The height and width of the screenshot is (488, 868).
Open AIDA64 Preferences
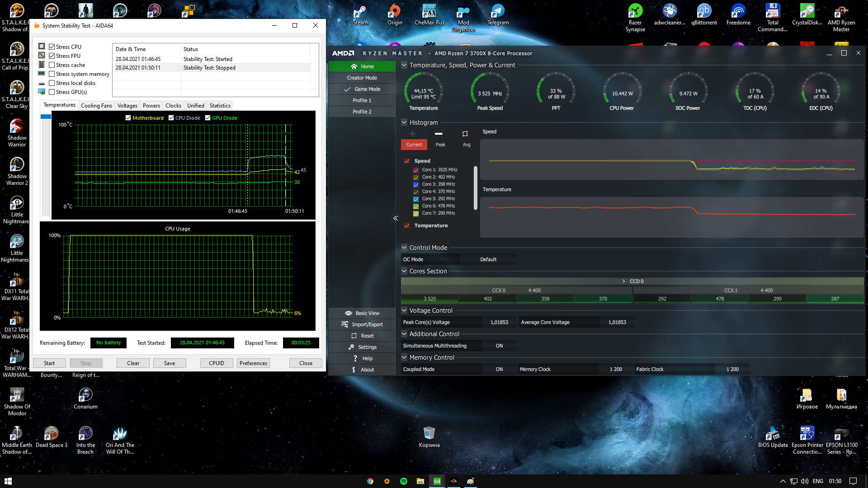coord(254,363)
